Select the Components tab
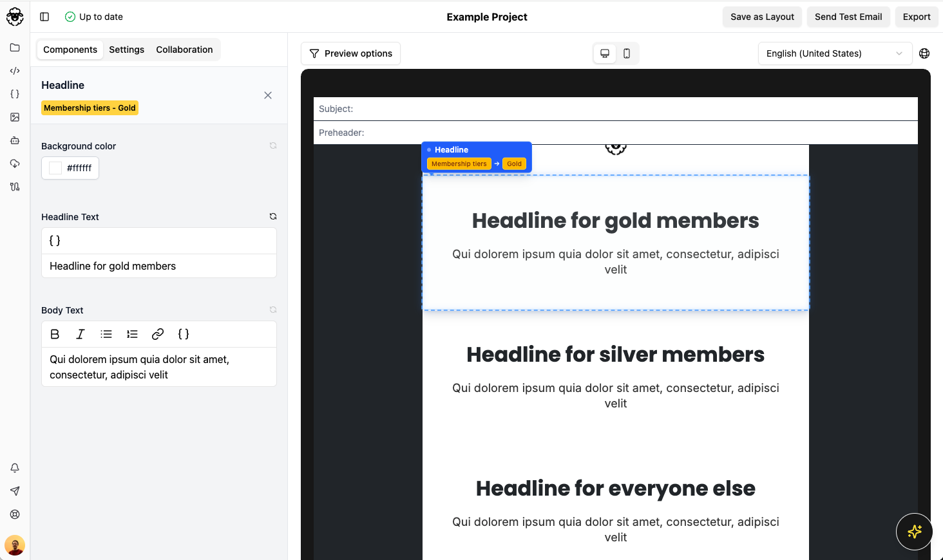 [70, 50]
